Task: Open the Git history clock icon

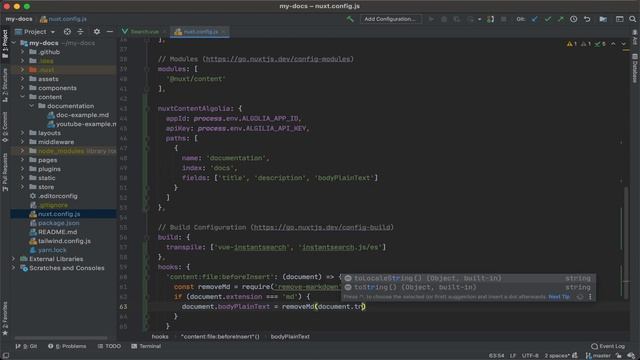Action: tap(573, 19)
